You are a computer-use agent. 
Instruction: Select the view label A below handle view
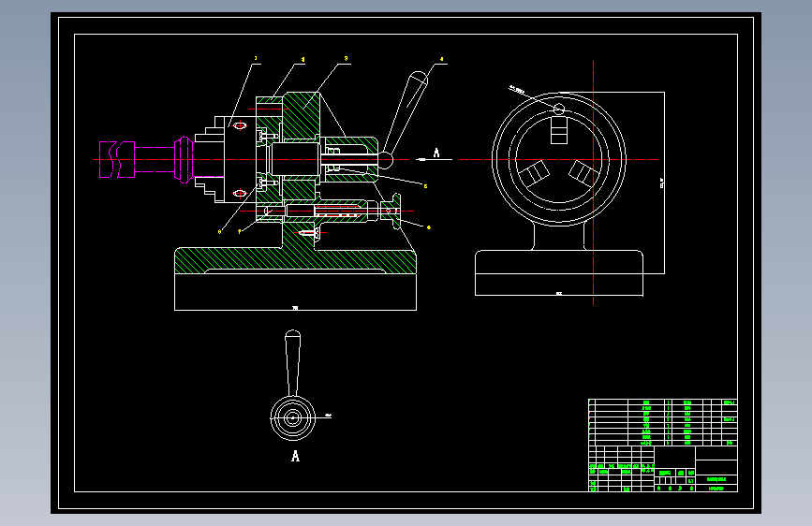(295, 456)
